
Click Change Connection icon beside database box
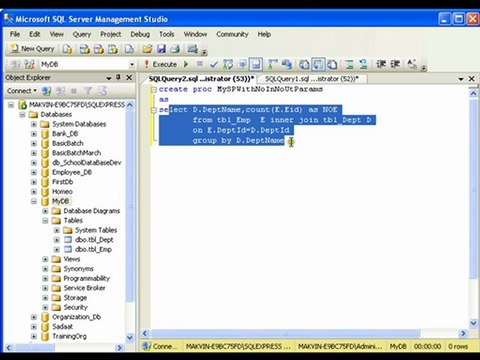coord(30,64)
